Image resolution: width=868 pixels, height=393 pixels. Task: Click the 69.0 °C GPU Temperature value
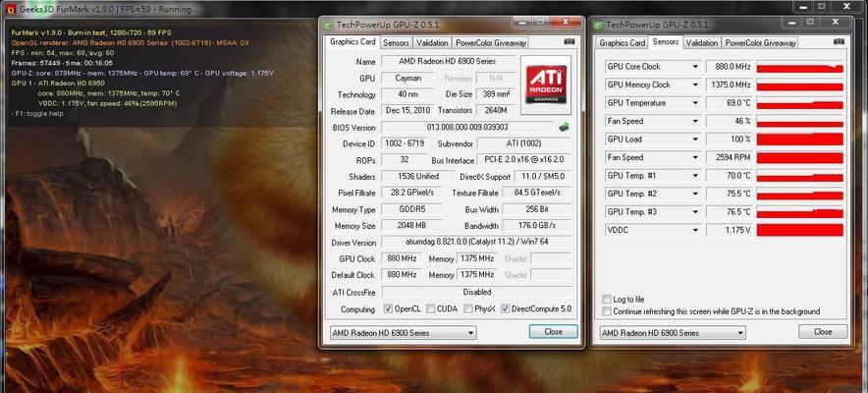coord(730,103)
